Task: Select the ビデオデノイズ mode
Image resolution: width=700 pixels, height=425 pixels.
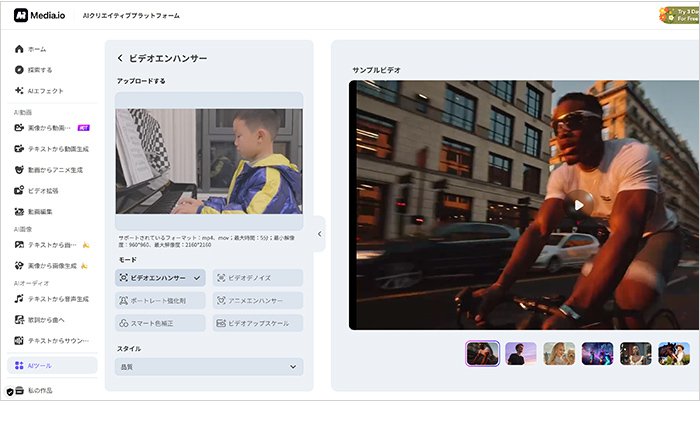Action: (x=258, y=278)
